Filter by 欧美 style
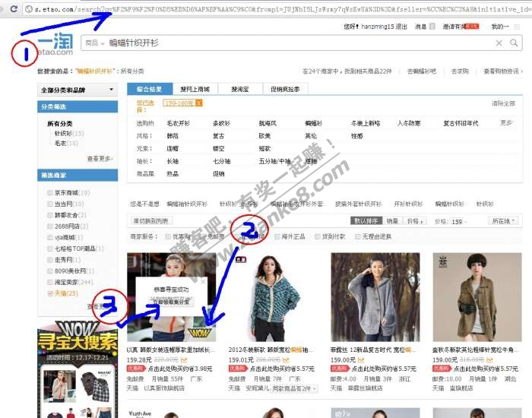 264,136
